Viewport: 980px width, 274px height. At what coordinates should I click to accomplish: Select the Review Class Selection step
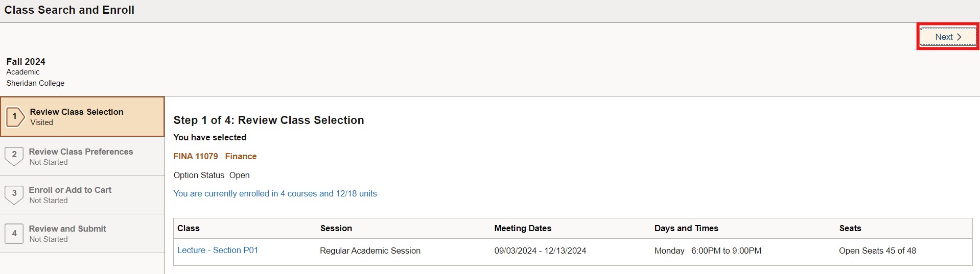77,112
